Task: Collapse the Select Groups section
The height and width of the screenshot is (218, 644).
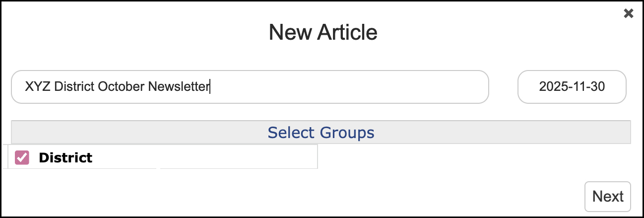Action: pos(321,133)
